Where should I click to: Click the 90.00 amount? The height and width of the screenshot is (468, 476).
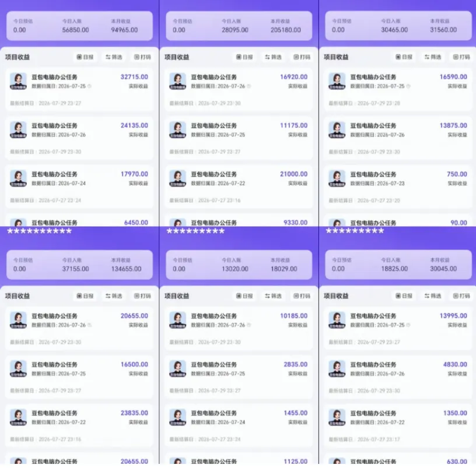[x=459, y=223]
